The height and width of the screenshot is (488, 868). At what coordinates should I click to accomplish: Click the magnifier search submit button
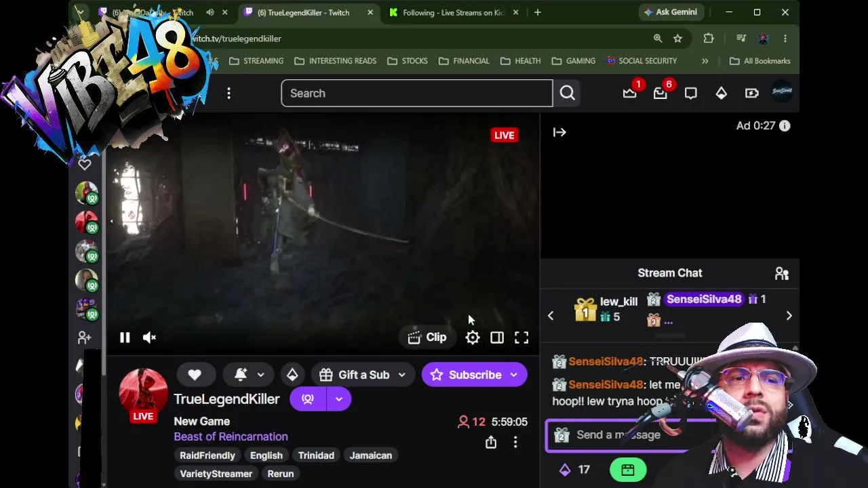click(x=568, y=94)
